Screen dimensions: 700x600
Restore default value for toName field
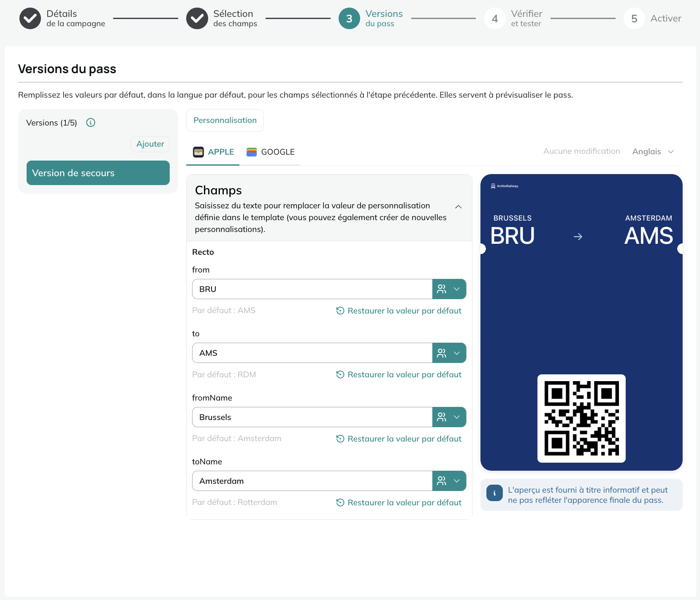click(x=399, y=502)
